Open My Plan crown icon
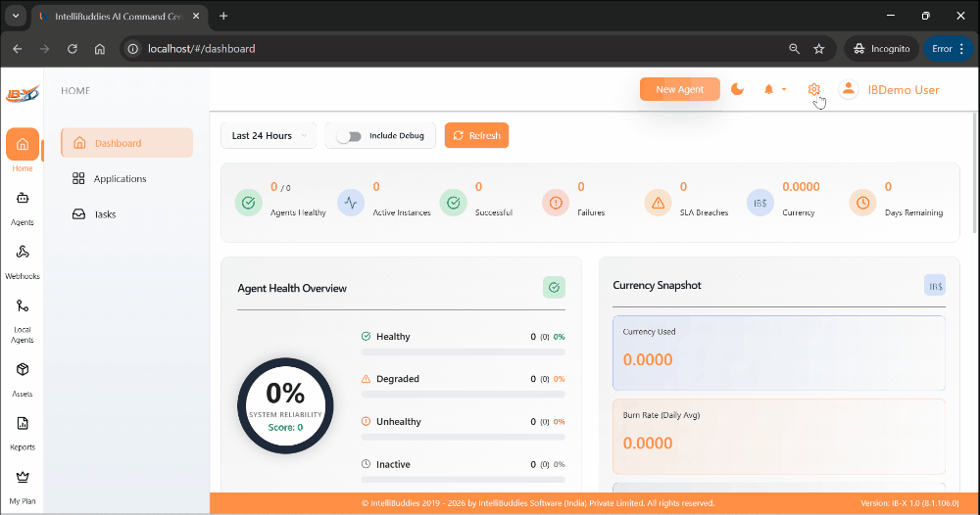Image resolution: width=980 pixels, height=515 pixels. [22, 477]
